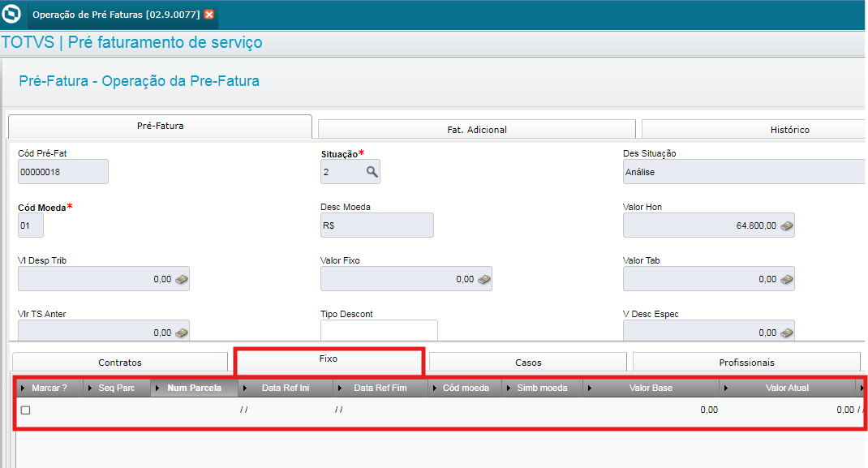
Task: Click the Valor Base column header arrow
Action: point(590,389)
